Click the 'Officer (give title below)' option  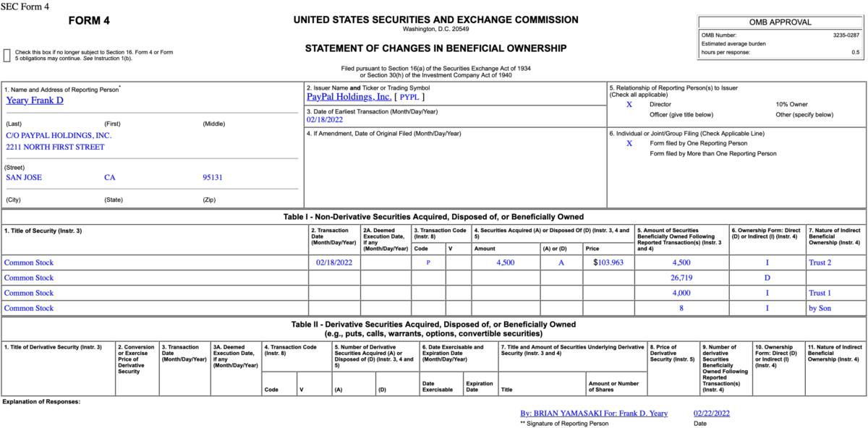[x=681, y=114]
